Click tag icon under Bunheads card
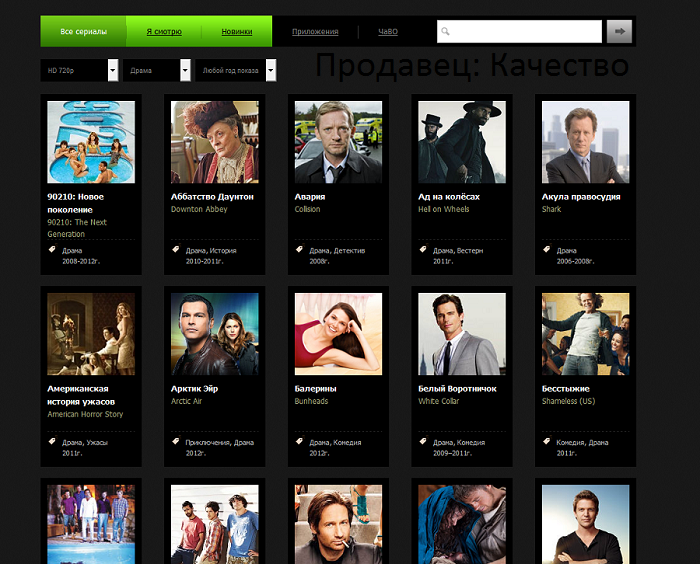Viewport: 700px width, 564px height. pos(300,441)
